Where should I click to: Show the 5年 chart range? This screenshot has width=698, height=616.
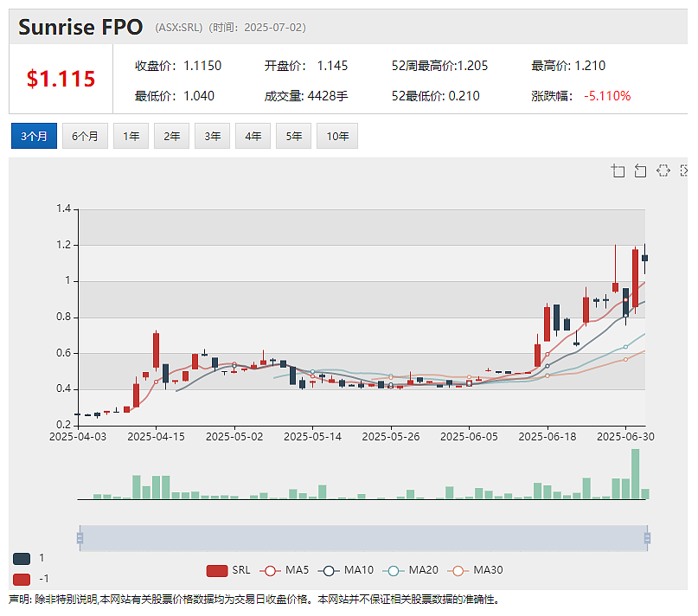tap(293, 136)
